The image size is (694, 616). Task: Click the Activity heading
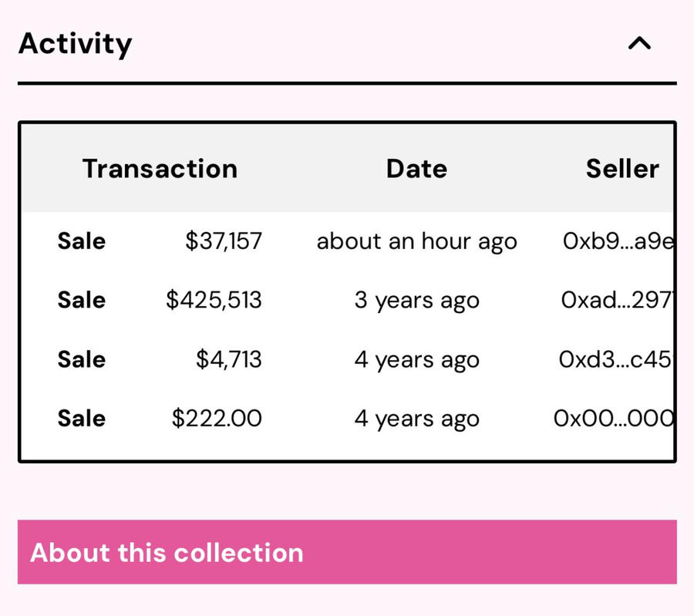coord(75,44)
